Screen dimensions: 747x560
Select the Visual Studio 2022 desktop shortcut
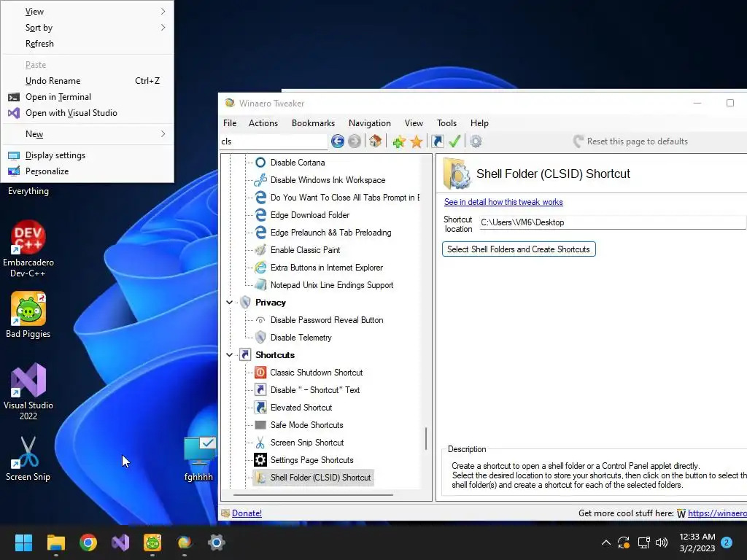[28, 392]
